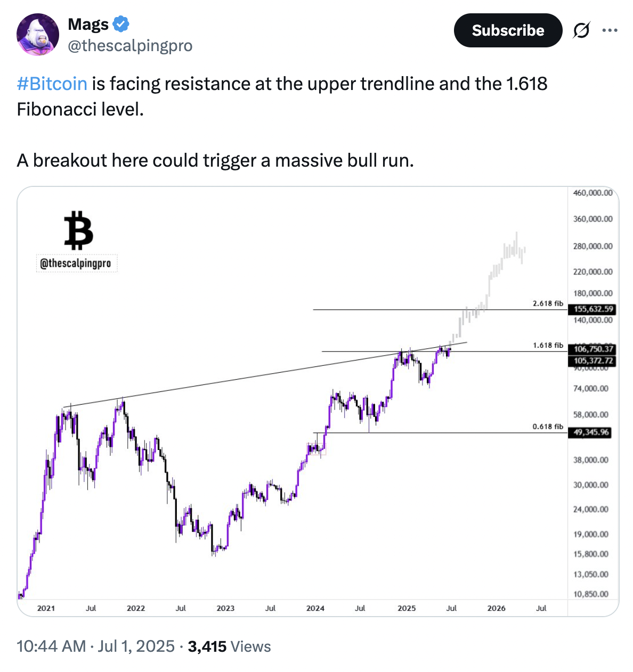
Task: Open the three-dot more options menu
Action: [610, 31]
